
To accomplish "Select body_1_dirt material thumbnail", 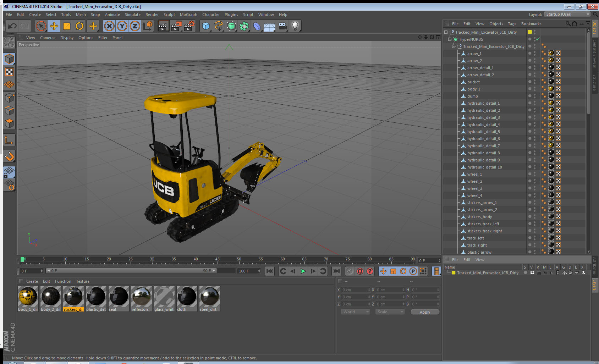I will (x=28, y=297).
